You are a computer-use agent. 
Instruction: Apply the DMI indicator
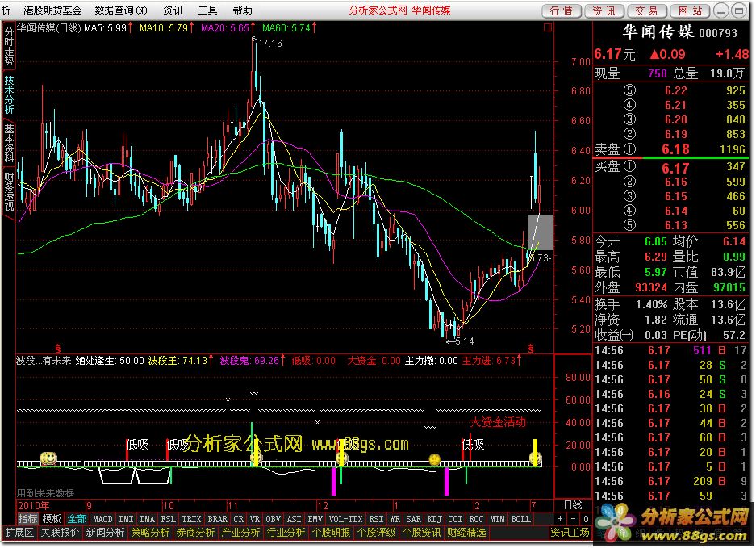tap(126, 520)
